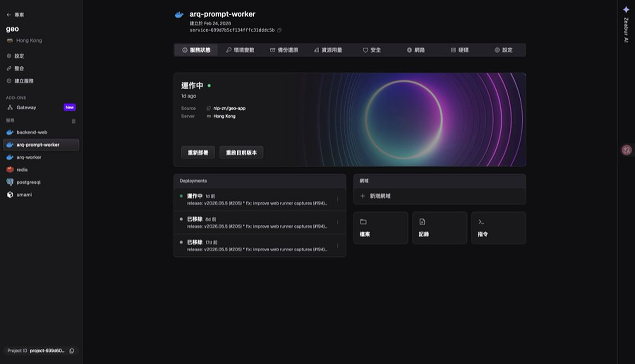This screenshot has height=364, width=635.
Task: Click the Deployments panel header
Action: click(x=260, y=181)
